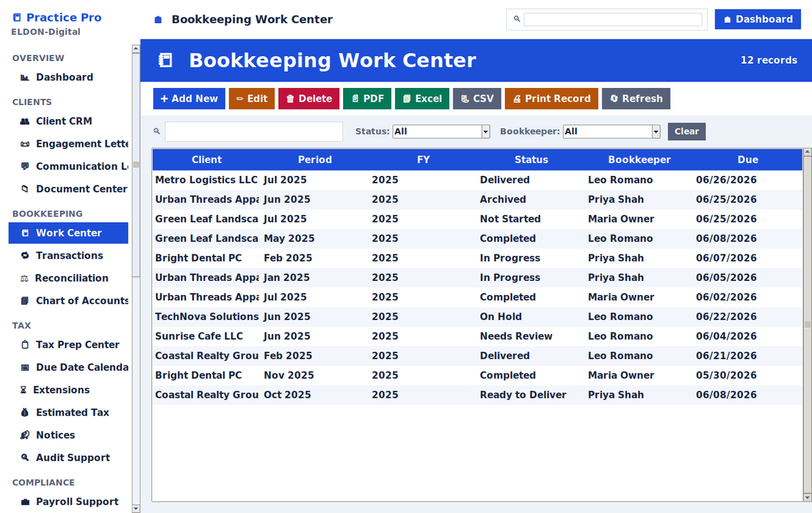
Task: Click the Dashboard icon in the sidebar
Action: pyautogui.click(x=25, y=78)
